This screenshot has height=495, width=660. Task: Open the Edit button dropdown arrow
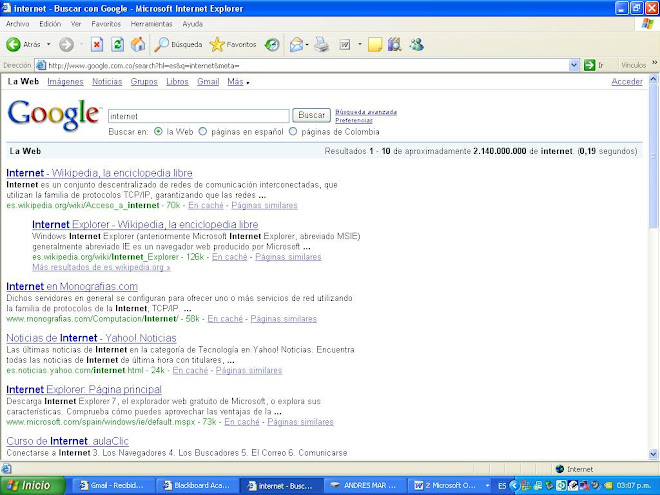[359, 44]
